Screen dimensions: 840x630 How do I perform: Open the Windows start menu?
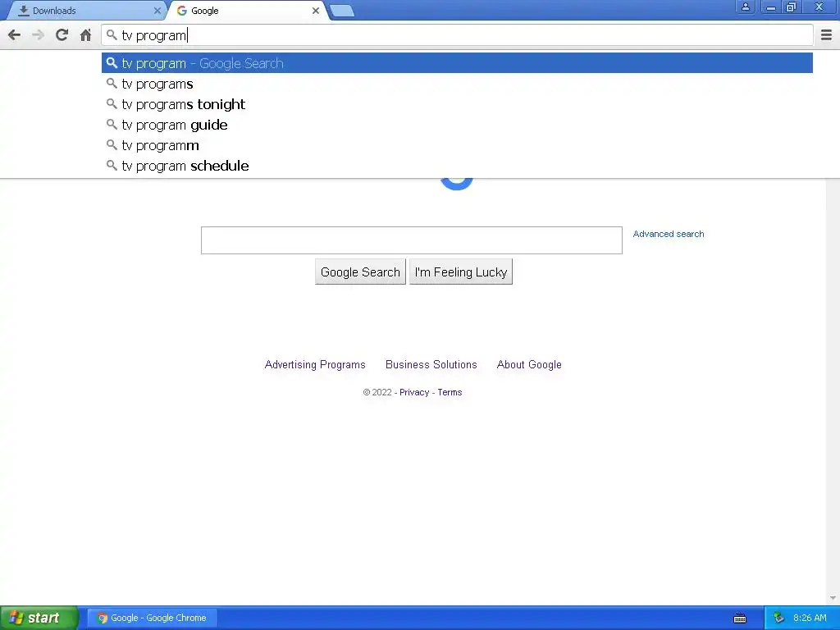39,618
